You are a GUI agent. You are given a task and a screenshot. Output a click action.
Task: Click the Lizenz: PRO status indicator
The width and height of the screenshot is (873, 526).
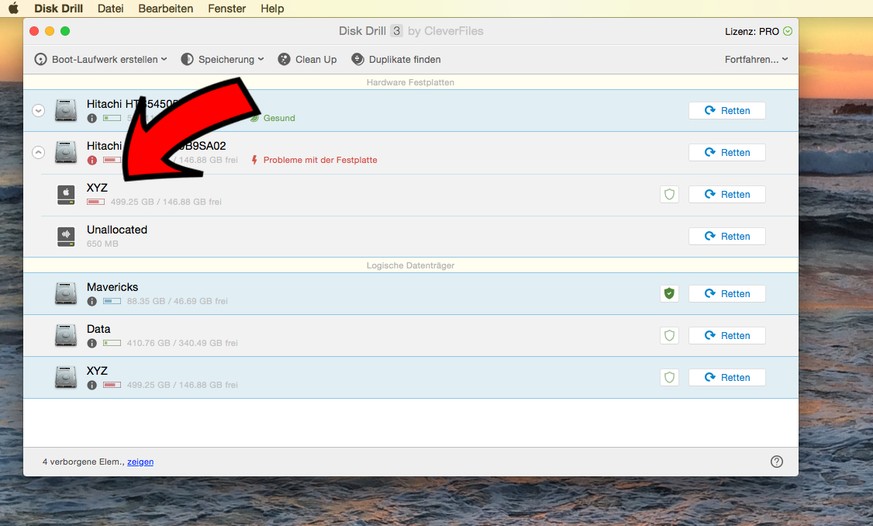click(x=758, y=32)
